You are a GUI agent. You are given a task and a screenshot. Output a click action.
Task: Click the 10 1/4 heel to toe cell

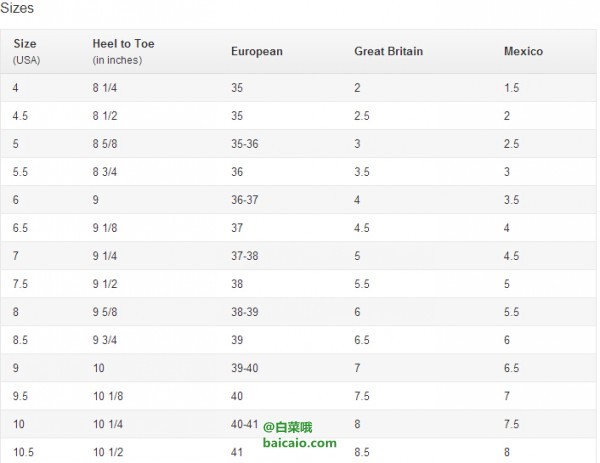point(108,424)
